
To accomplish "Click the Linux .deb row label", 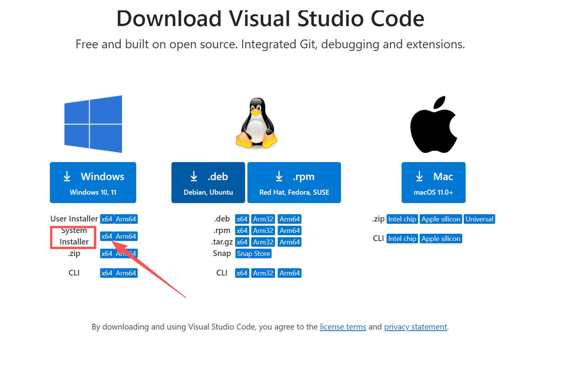I will coord(222,219).
